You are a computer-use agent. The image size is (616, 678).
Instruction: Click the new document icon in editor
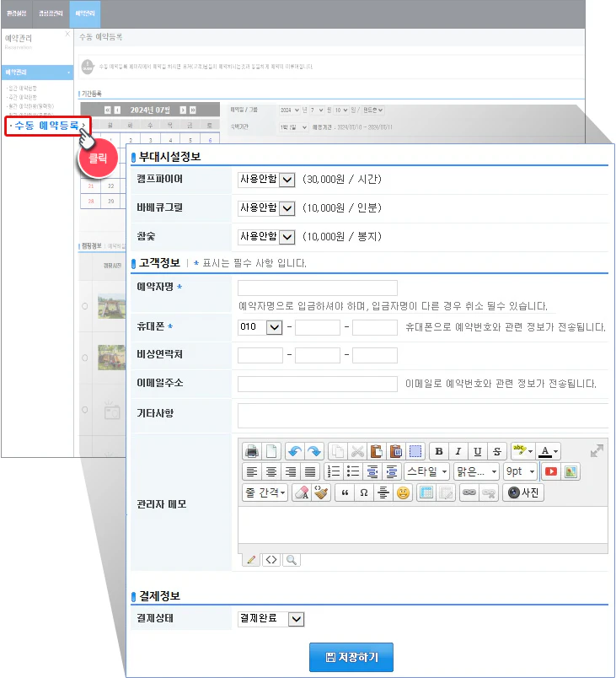(271, 451)
